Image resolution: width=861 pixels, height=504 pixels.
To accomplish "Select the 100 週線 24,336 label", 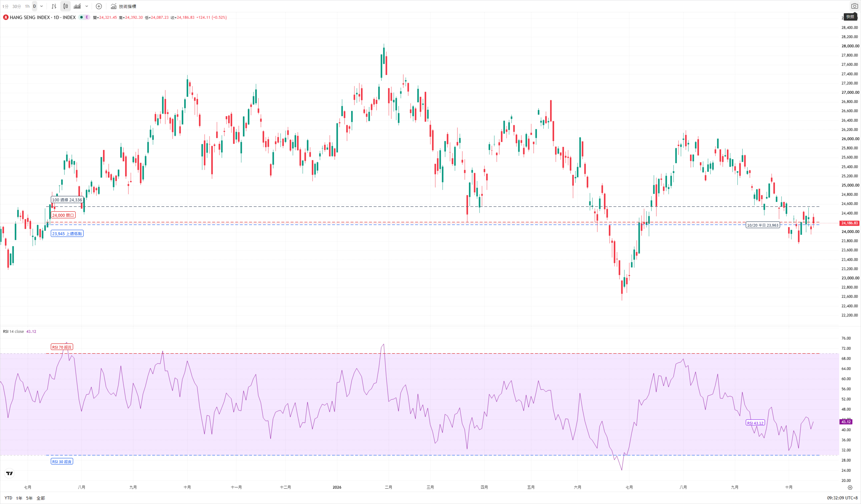I will pos(67,200).
